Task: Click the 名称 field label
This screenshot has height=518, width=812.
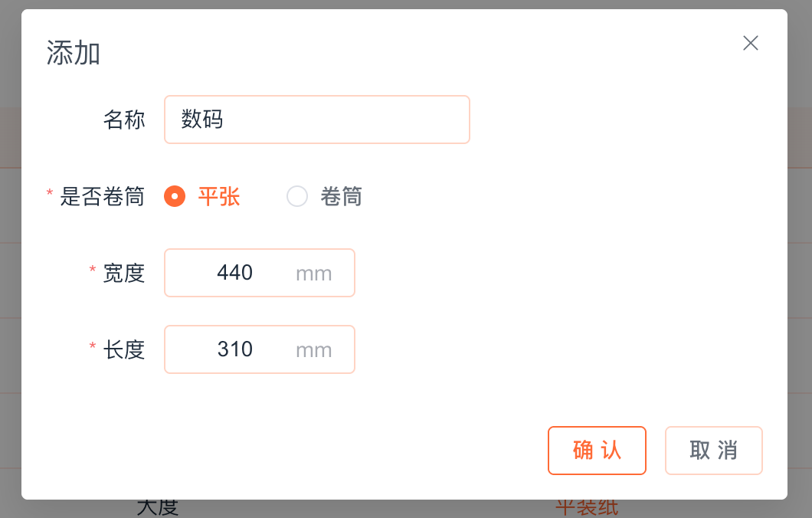Action: pyautogui.click(x=124, y=120)
